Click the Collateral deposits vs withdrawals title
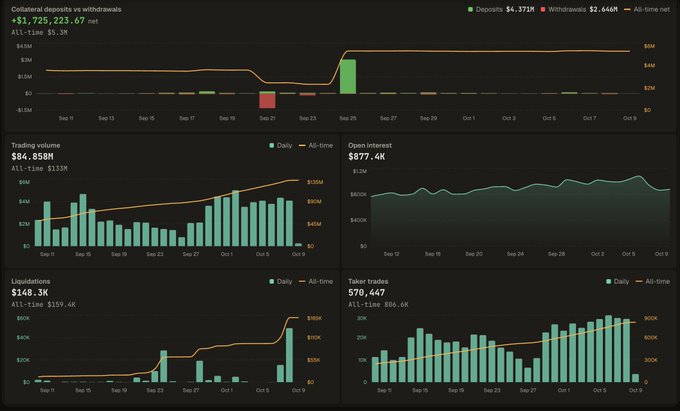 tap(66, 10)
